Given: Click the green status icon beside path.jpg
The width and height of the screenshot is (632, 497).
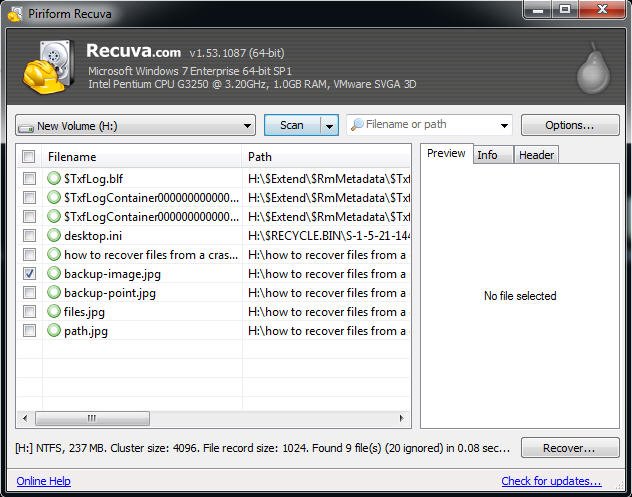Looking at the screenshot, I should point(54,330).
